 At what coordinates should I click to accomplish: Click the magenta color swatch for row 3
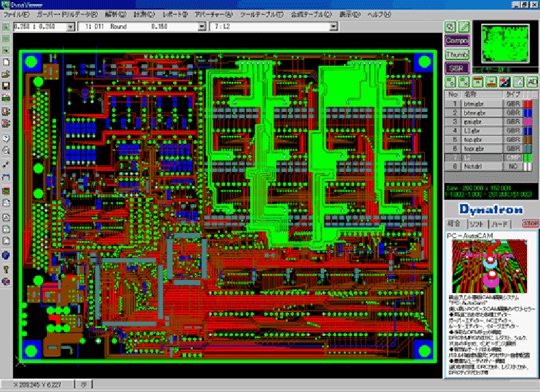[527, 121]
